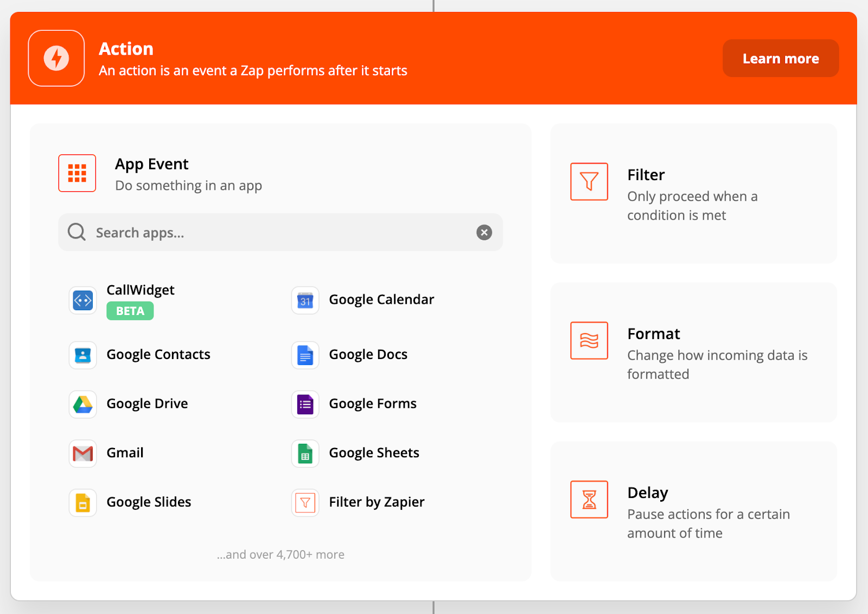The height and width of the screenshot is (614, 868).
Task: Click the lightning bolt Action icon
Action: (x=56, y=58)
